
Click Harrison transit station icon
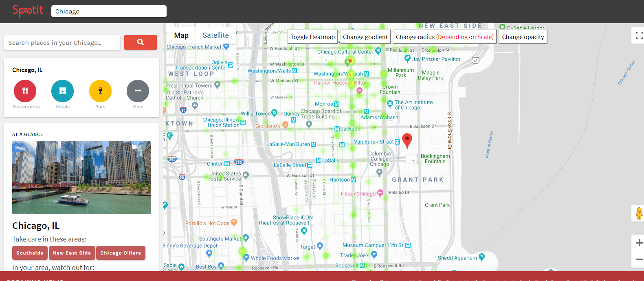click(353, 180)
